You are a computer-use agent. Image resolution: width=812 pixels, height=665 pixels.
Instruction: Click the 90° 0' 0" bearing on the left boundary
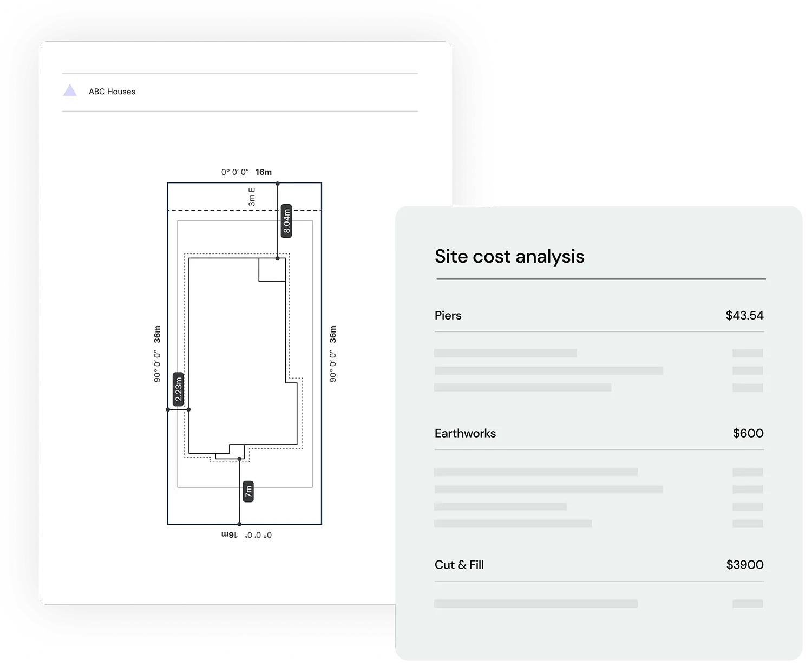click(157, 367)
